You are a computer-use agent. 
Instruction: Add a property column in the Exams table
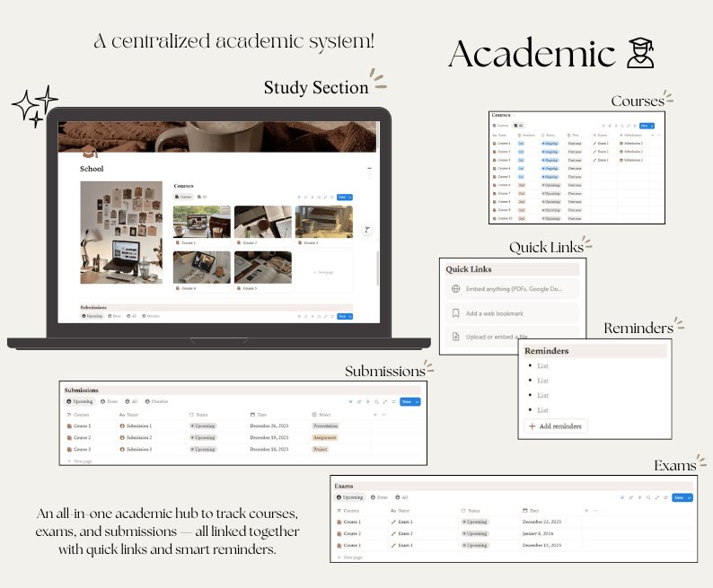tap(586, 510)
